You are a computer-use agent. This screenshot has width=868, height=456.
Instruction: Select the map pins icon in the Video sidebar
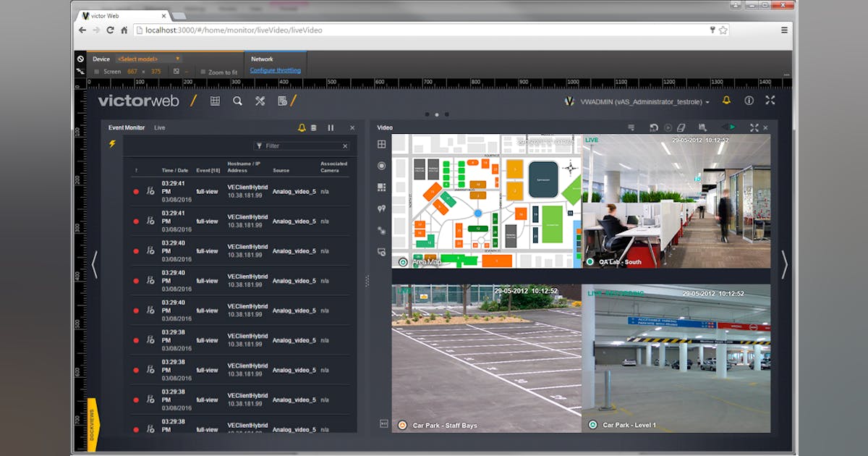pos(381,208)
